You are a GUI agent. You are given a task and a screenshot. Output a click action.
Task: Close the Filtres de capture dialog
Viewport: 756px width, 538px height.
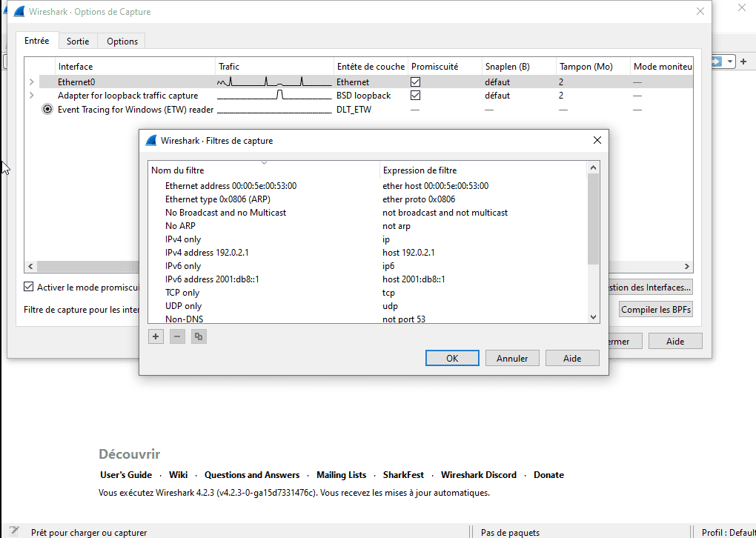point(597,140)
